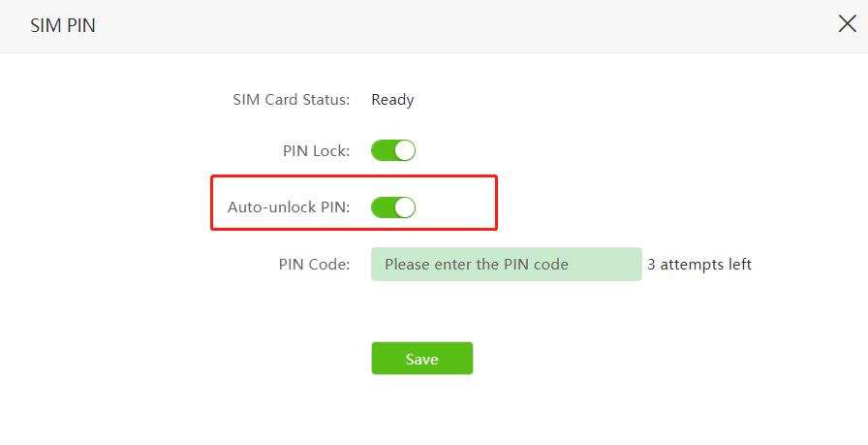Screen dimensions: 868x445
Task: Toggle the PIN Lock switch
Action: [x=393, y=151]
